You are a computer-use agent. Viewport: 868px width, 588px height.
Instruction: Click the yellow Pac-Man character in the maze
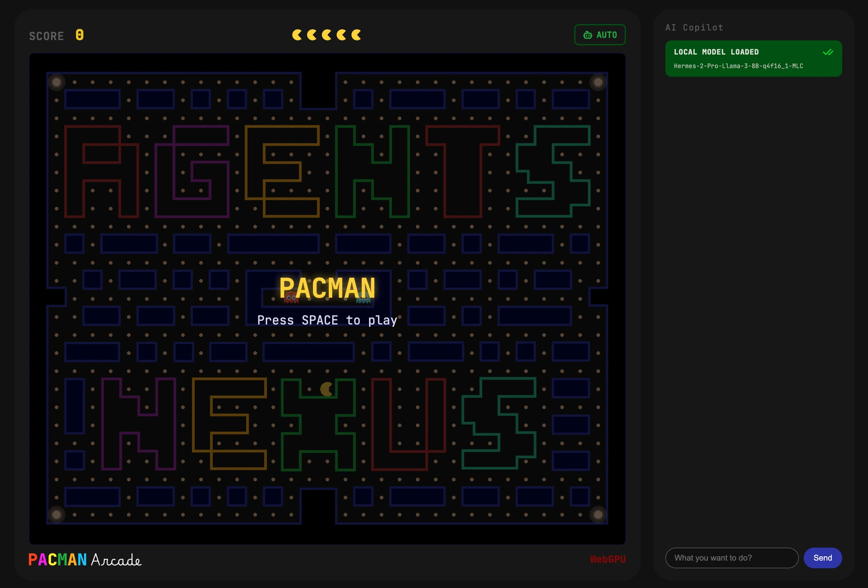[327, 389]
